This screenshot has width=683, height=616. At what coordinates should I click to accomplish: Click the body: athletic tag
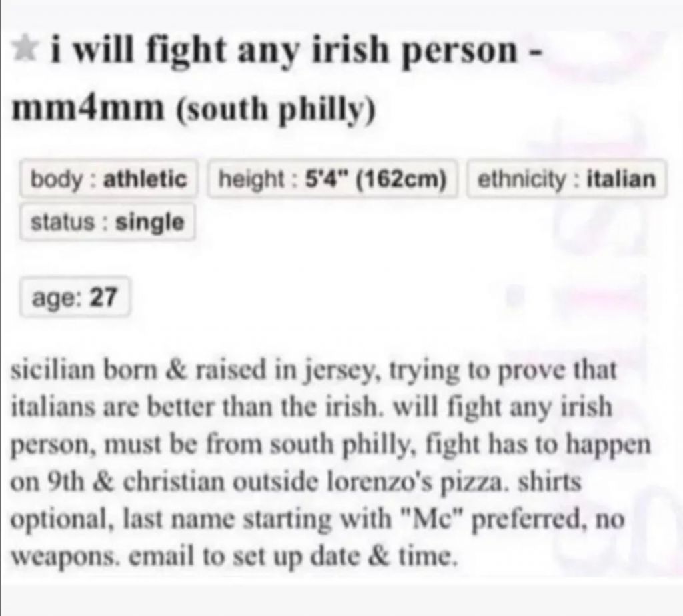click(109, 179)
